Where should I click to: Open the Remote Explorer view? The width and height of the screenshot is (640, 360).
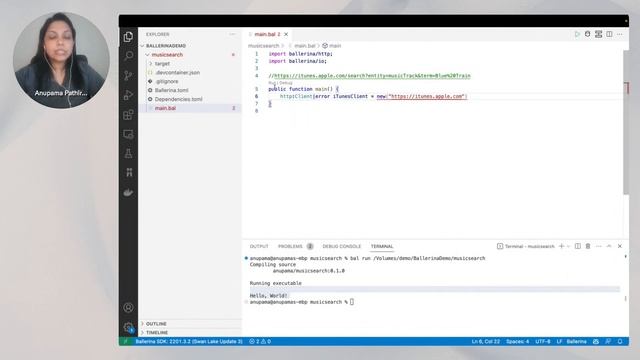[x=128, y=134]
